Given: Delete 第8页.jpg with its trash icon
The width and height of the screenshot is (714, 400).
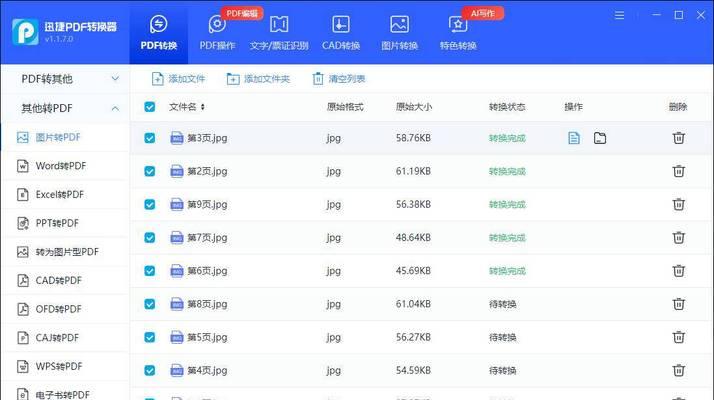Looking at the screenshot, I should (678, 304).
